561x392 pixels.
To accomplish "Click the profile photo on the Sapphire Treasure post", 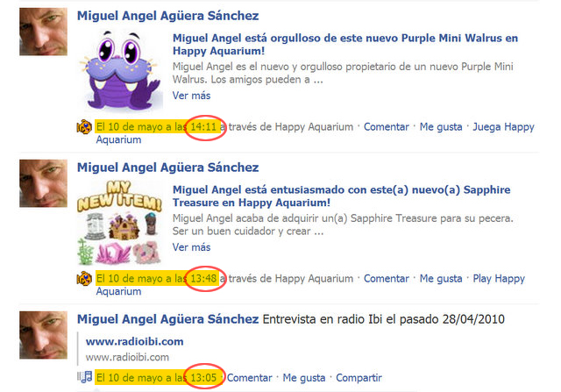I will pos(43,183).
